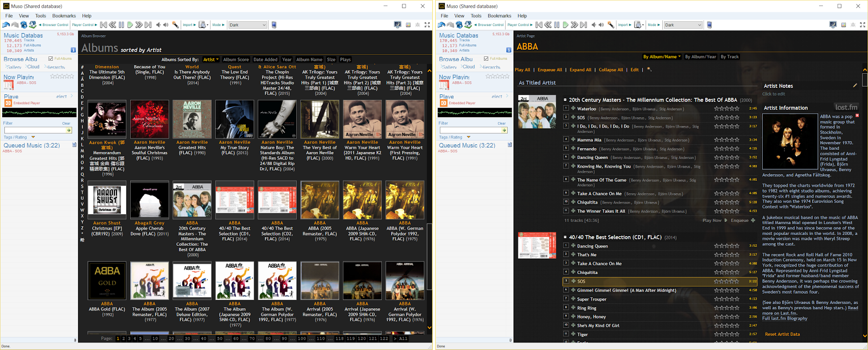Click the Previous Track icon in left window toolbar
This screenshot has height=350, width=868.
(104, 25)
